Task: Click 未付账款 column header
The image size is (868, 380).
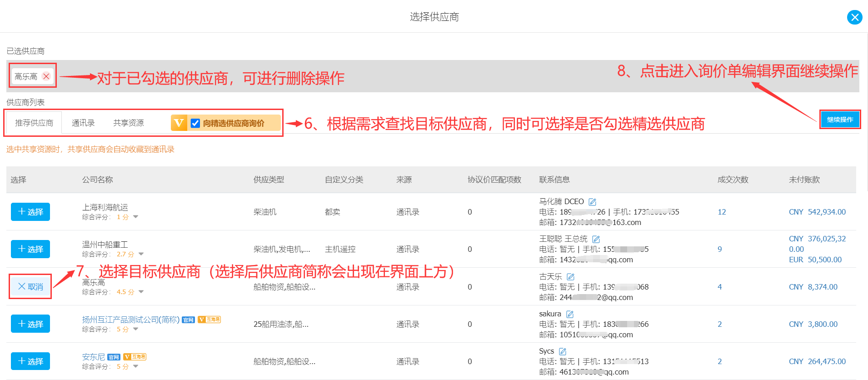Action: coord(804,180)
